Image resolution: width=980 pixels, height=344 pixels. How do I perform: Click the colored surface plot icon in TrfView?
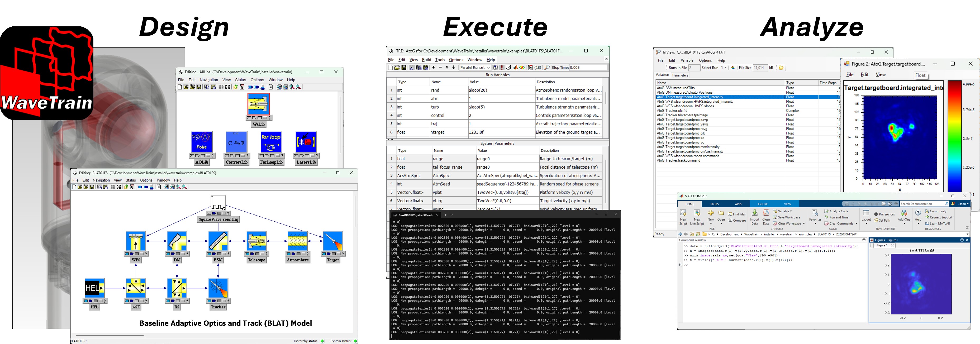click(733, 68)
